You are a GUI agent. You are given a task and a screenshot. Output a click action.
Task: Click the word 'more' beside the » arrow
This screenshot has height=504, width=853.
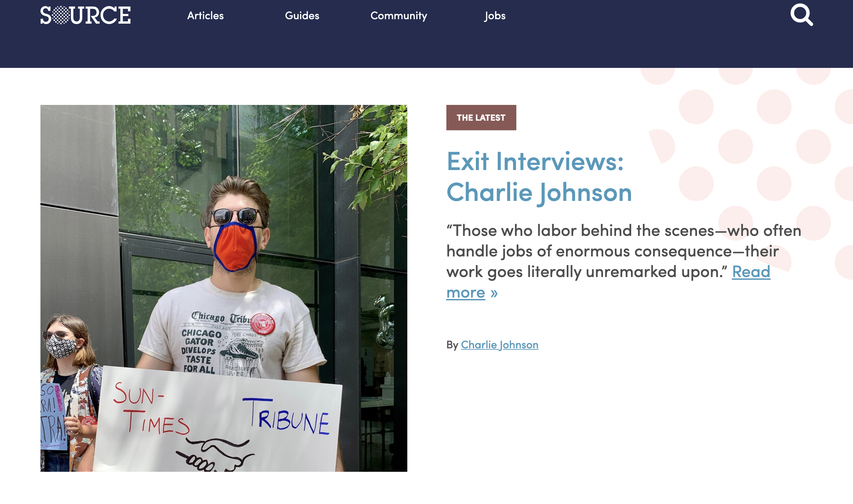[x=466, y=292]
